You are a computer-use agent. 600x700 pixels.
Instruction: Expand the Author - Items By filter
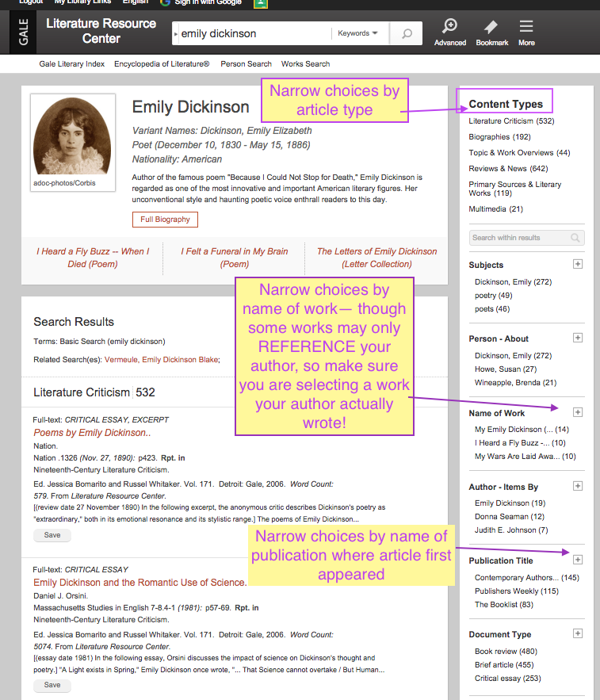pyautogui.click(x=578, y=486)
